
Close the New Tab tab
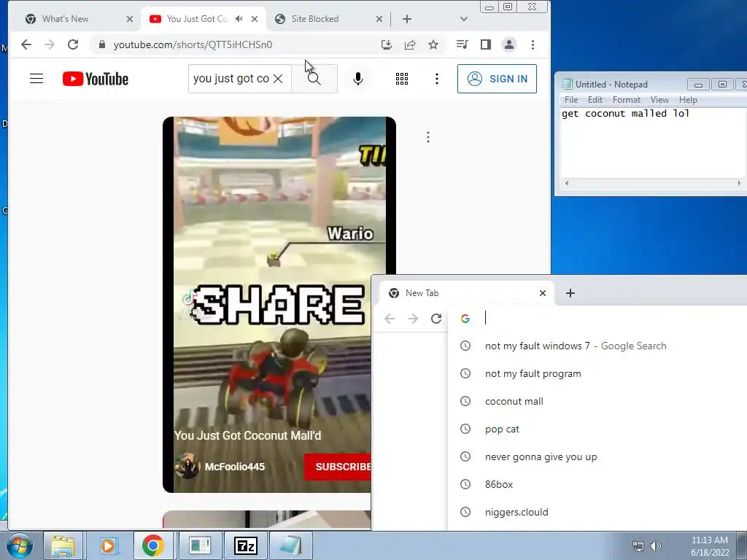(x=543, y=293)
